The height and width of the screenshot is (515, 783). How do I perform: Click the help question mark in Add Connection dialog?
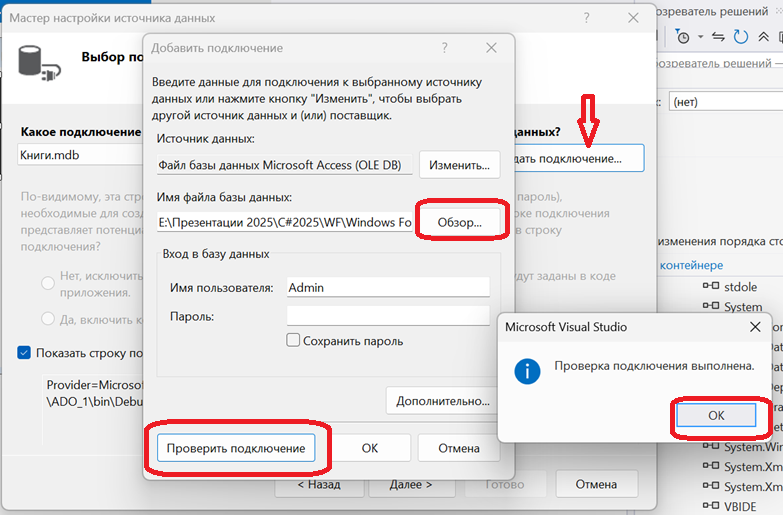444,48
